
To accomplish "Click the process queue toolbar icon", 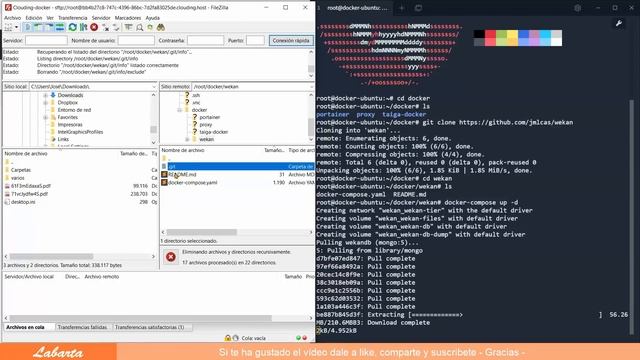I will click(83, 27).
